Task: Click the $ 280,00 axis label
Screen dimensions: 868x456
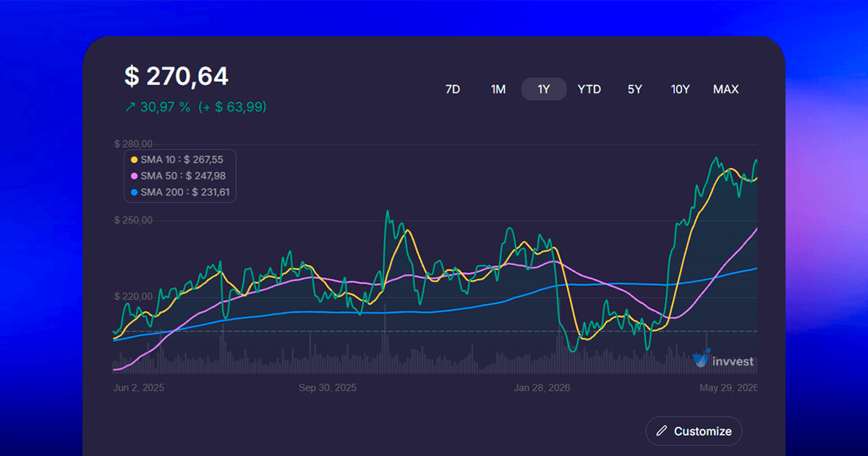Action: [x=133, y=144]
